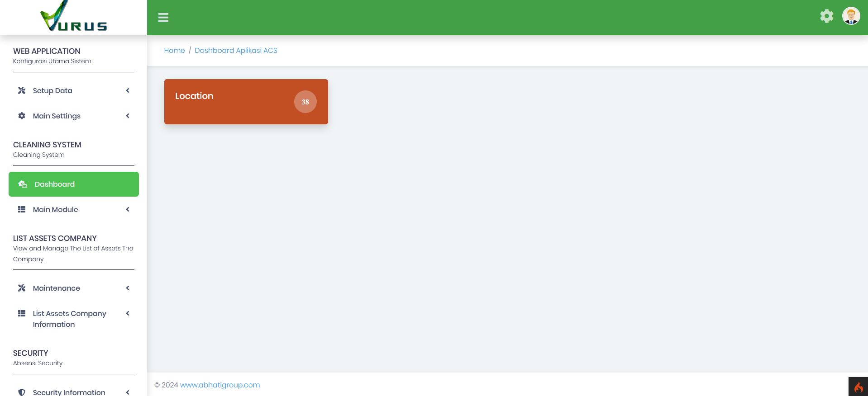Open the Setup Data menu
Screen dimensions: 868x396
(x=74, y=90)
